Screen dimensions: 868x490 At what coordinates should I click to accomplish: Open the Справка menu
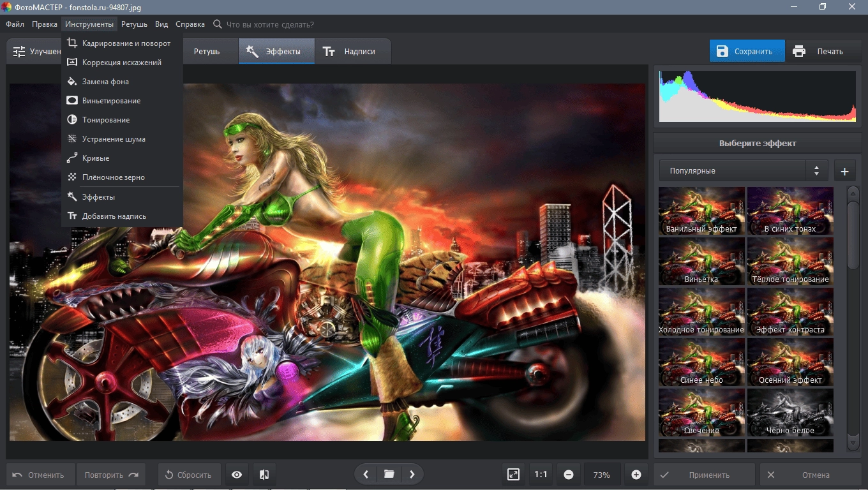(x=190, y=24)
